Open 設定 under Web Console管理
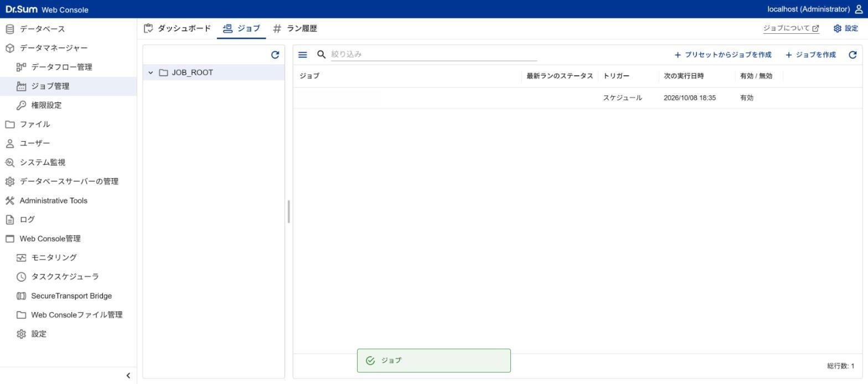The height and width of the screenshot is (384, 868). click(x=68, y=334)
